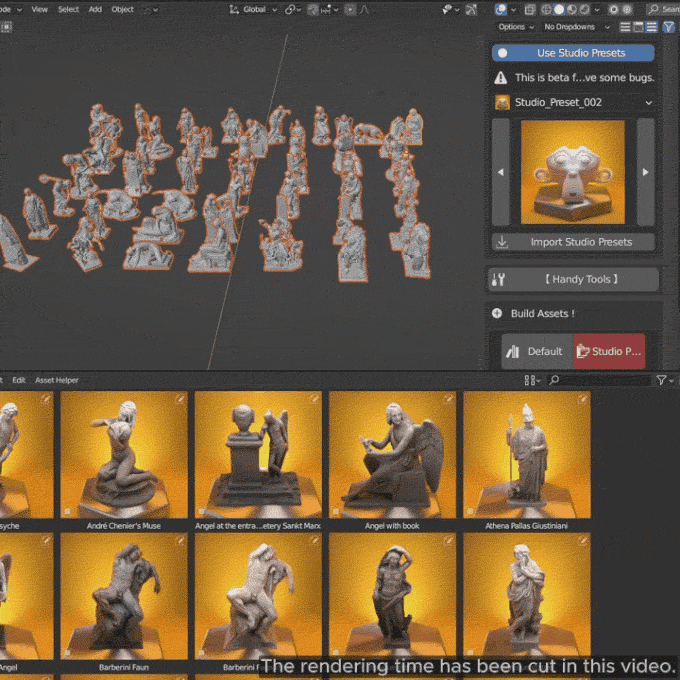Open the transform pivot point dropdown
680x680 pixels.
(x=293, y=9)
